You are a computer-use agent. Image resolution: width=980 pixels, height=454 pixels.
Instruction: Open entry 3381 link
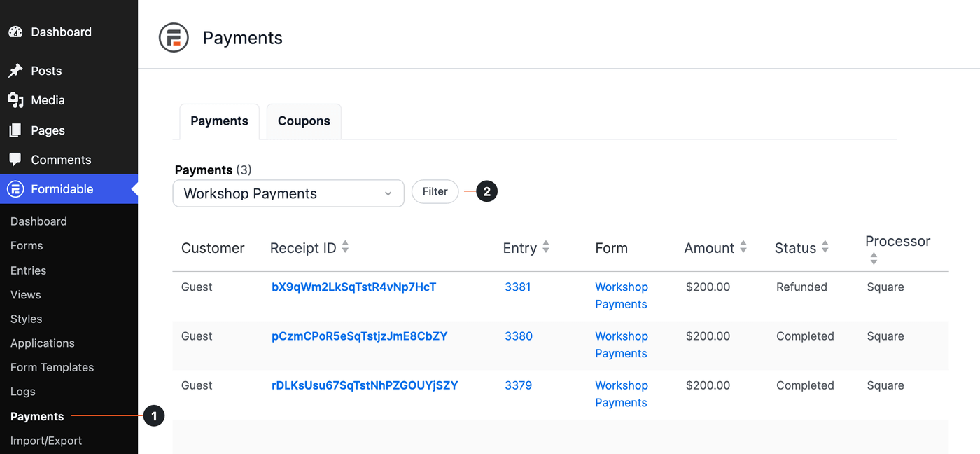(518, 287)
